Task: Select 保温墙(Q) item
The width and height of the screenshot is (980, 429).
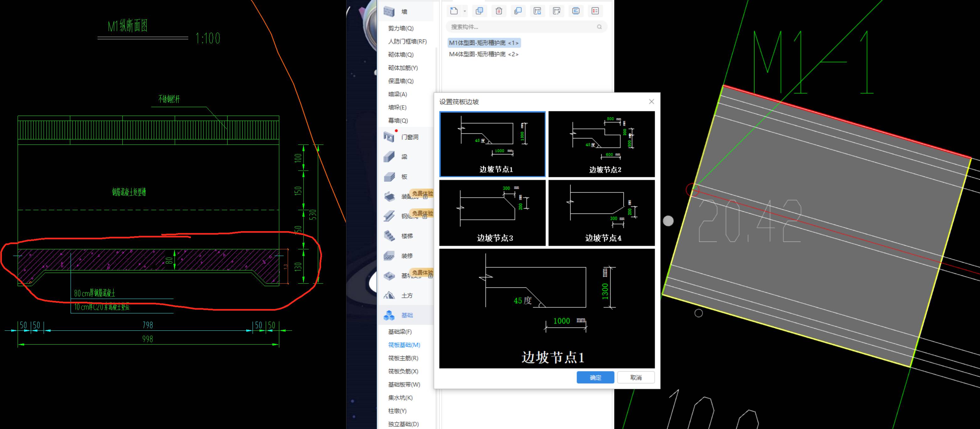Action: (x=401, y=81)
